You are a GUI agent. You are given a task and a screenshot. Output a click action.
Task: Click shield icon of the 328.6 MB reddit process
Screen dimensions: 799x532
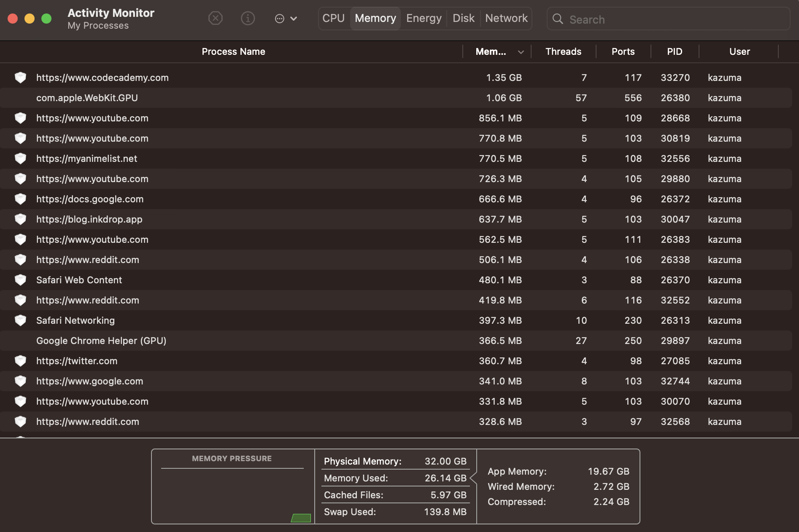coord(20,422)
